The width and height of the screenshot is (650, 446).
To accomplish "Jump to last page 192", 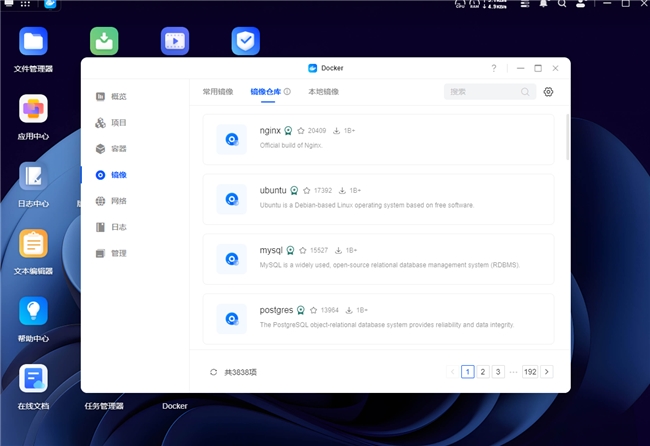I will [530, 372].
